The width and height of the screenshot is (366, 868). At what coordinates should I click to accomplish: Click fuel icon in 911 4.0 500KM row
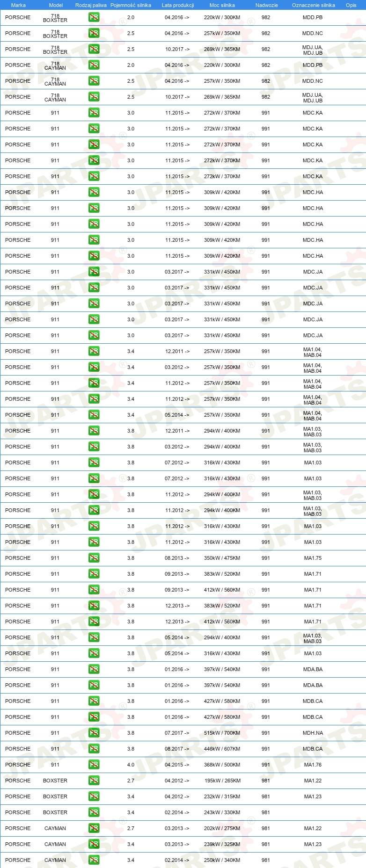point(94,765)
